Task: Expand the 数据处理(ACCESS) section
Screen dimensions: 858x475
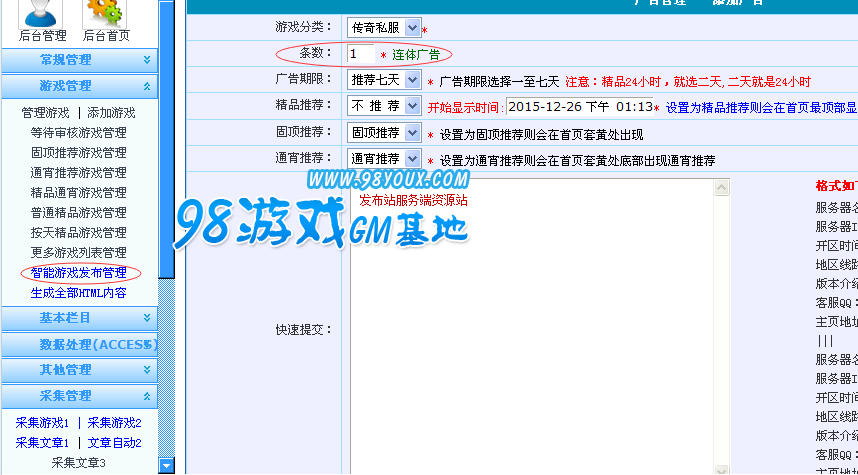Action: coord(79,344)
